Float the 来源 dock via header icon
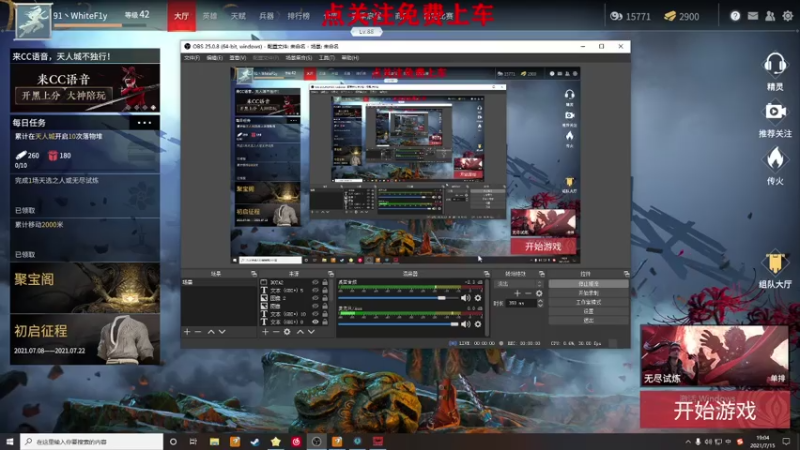Screen dimensions: 800x450 pos(331,274)
